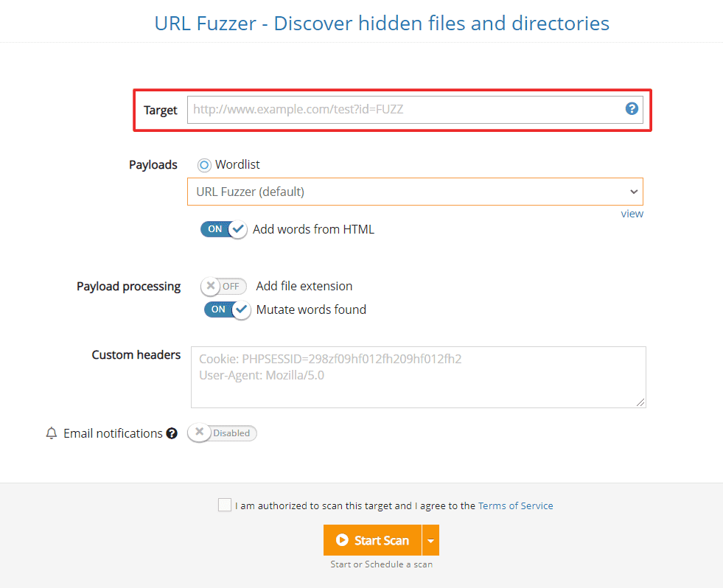Viewport: 723px width, 588px height.
Task: Click the chevron icon in the wordlist selector
Action: tap(634, 191)
